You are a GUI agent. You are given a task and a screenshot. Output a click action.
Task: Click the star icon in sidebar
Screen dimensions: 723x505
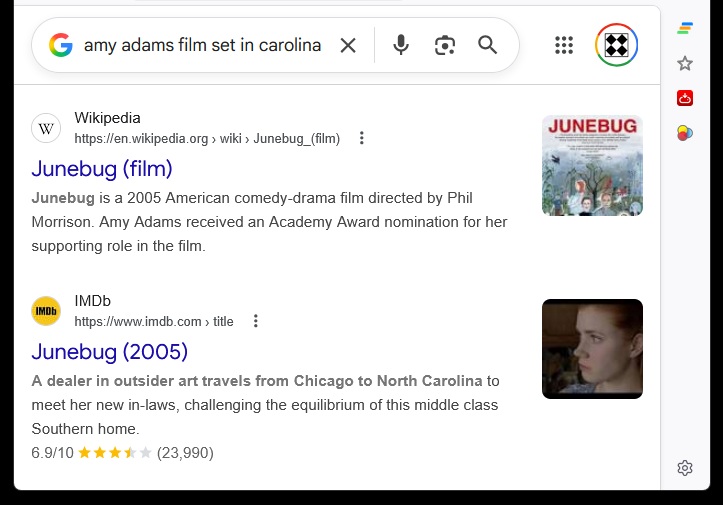pos(685,64)
